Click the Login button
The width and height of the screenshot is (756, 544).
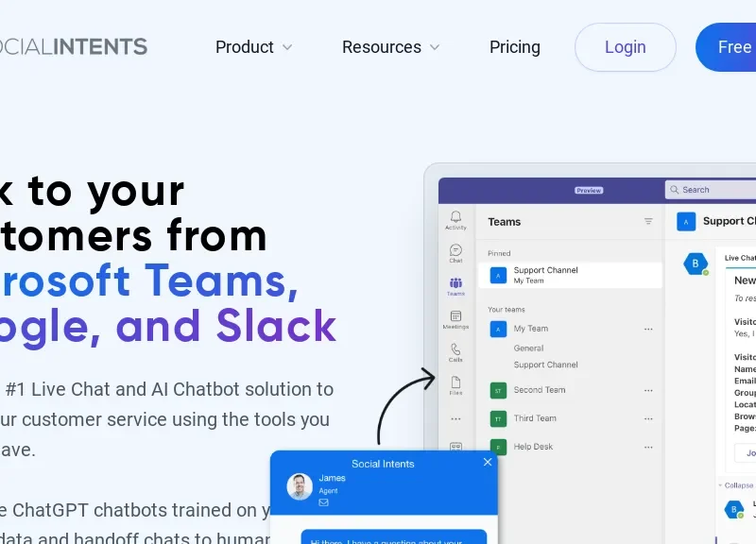[625, 47]
